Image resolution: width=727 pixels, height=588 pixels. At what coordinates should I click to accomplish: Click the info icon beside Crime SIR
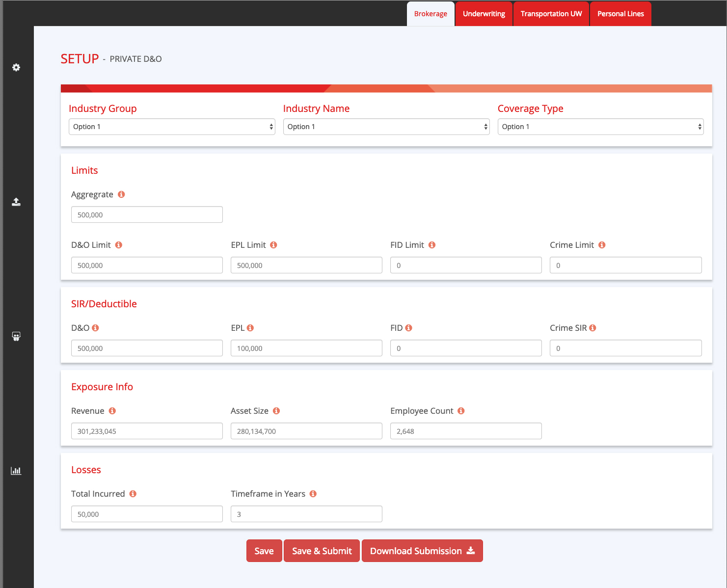point(592,328)
